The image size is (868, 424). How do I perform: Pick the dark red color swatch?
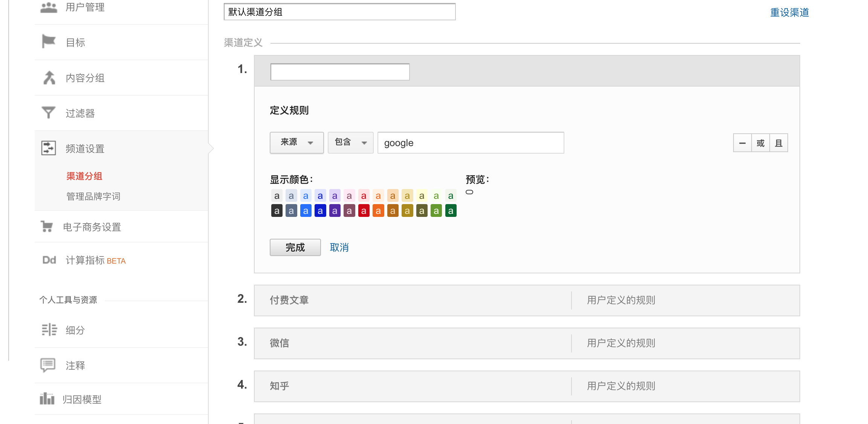(364, 211)
